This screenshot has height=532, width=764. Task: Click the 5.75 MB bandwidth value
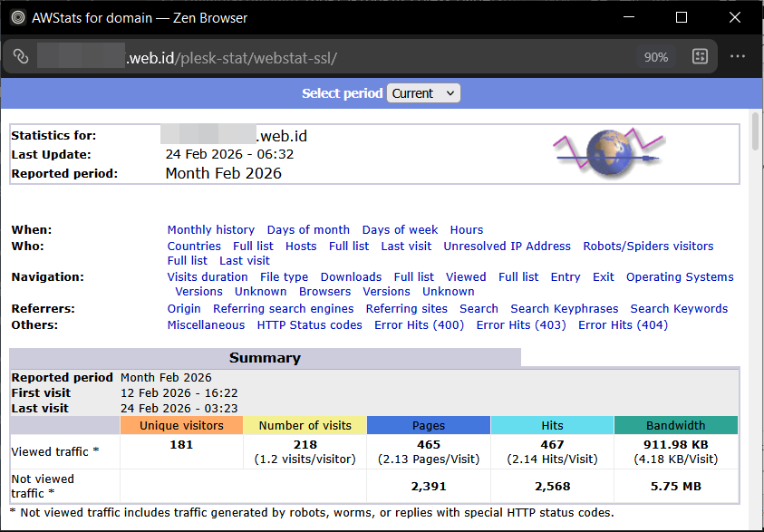point(676,486)
